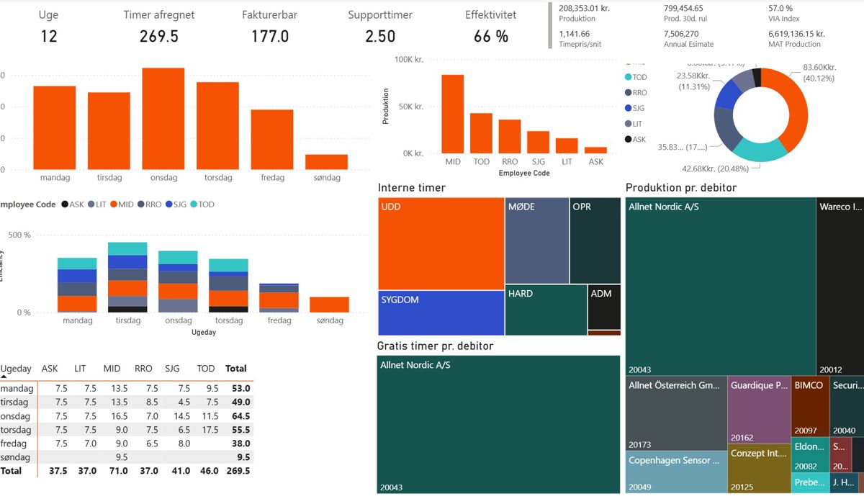Select the blue 11.31% donut segment

pyautogui.click(x=727, y=97)
